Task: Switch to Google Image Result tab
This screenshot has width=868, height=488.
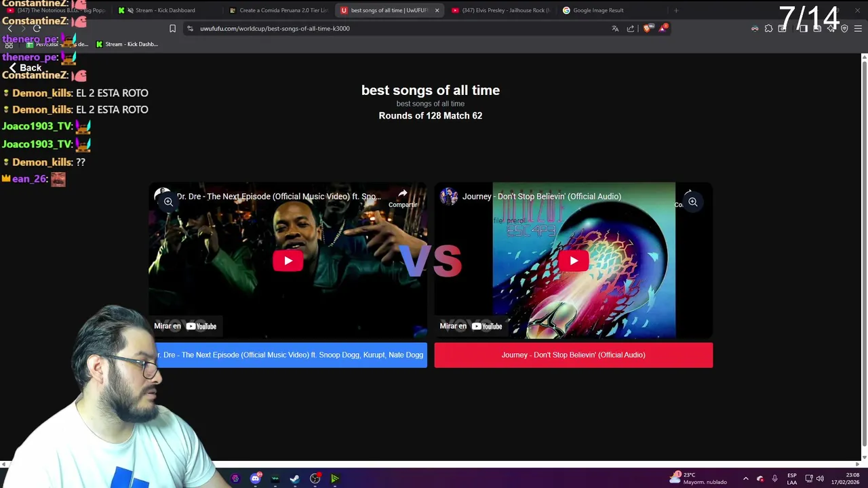Action: (597, 10)
